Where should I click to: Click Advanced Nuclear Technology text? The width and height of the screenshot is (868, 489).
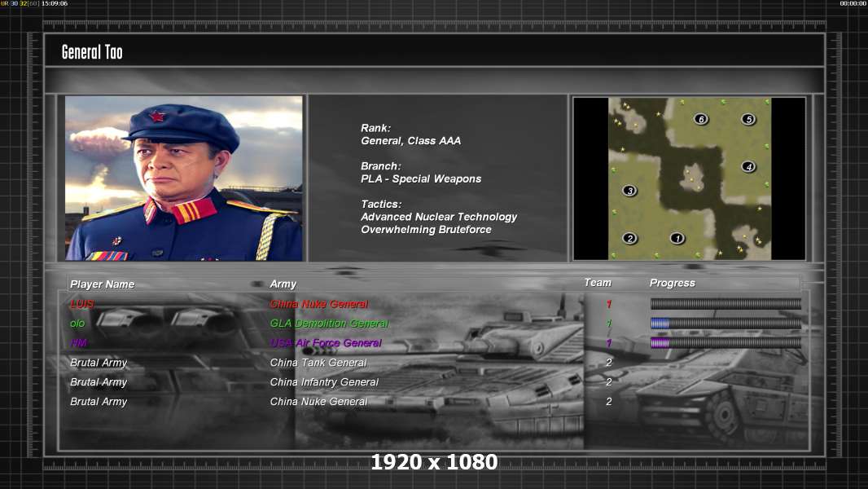[x=439, y=217]
